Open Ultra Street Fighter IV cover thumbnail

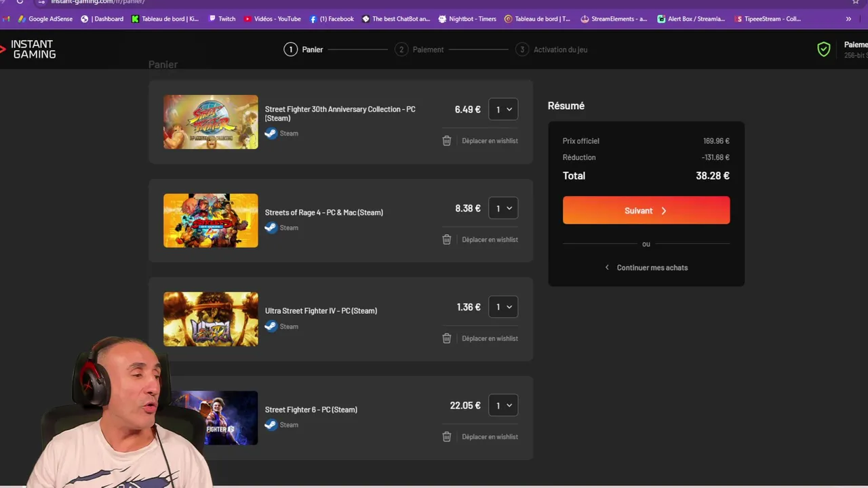(x=210, y=319)
